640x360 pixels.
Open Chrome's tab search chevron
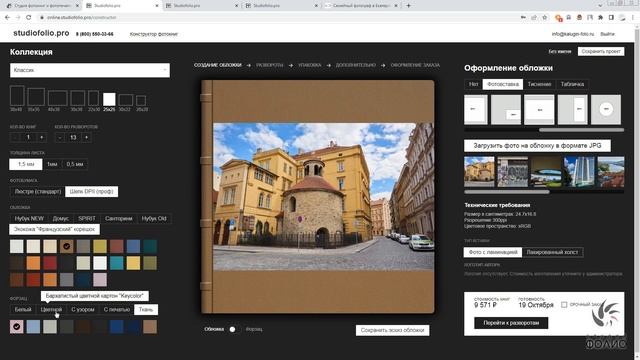[600, 6]
